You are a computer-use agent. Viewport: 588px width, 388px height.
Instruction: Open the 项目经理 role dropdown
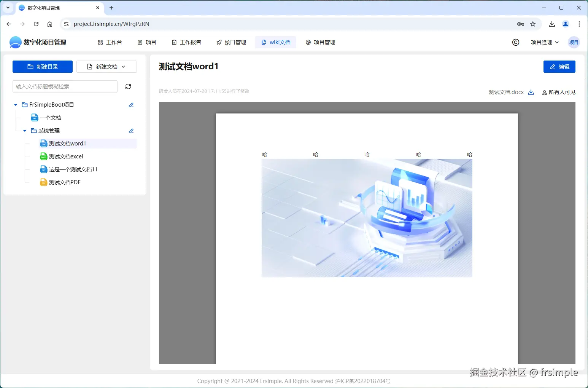click(x=545, y=42)
